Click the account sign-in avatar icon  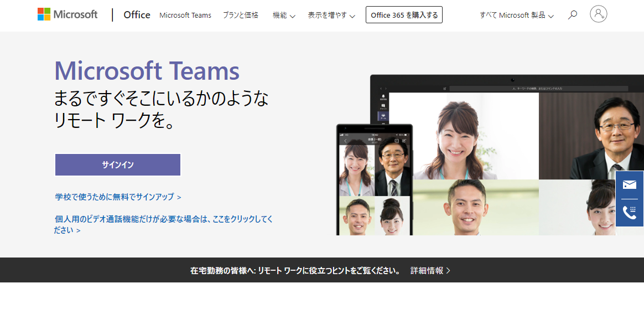click(599, 14)
